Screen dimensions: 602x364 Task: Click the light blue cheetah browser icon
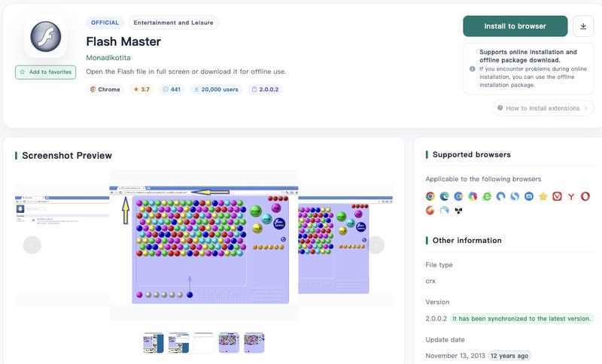[x=445, y=210]
